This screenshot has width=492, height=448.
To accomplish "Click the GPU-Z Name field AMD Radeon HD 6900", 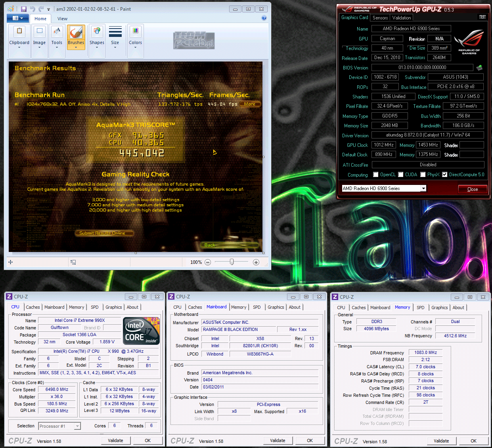I will coord(411,29).
